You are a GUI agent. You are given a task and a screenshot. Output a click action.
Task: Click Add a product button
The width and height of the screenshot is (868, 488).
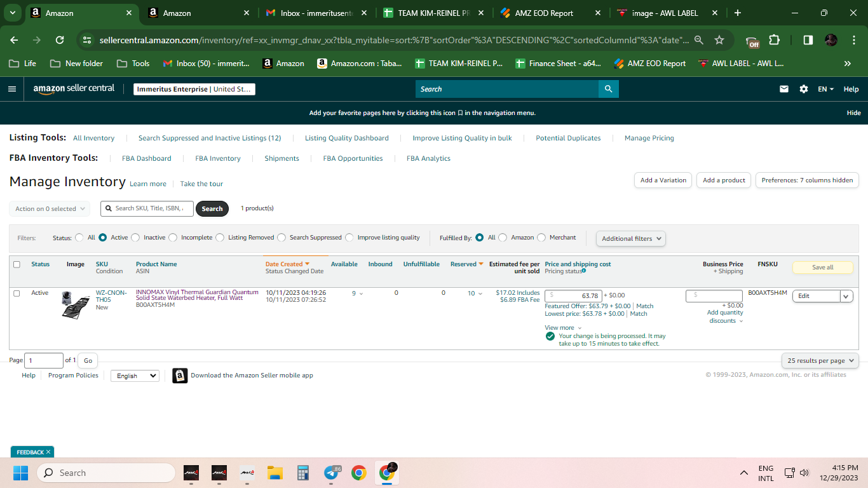tap(724, 180)
